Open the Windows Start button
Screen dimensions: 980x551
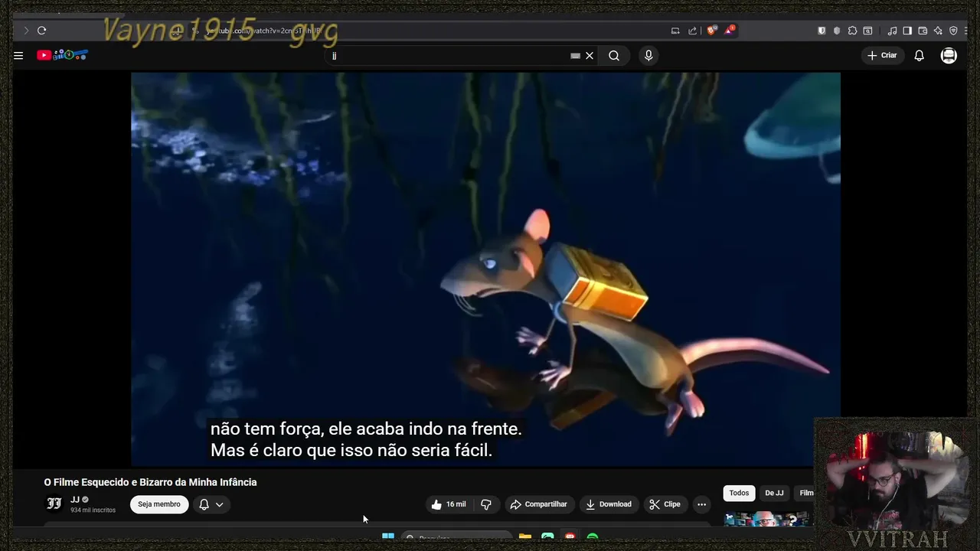point(388,536)
